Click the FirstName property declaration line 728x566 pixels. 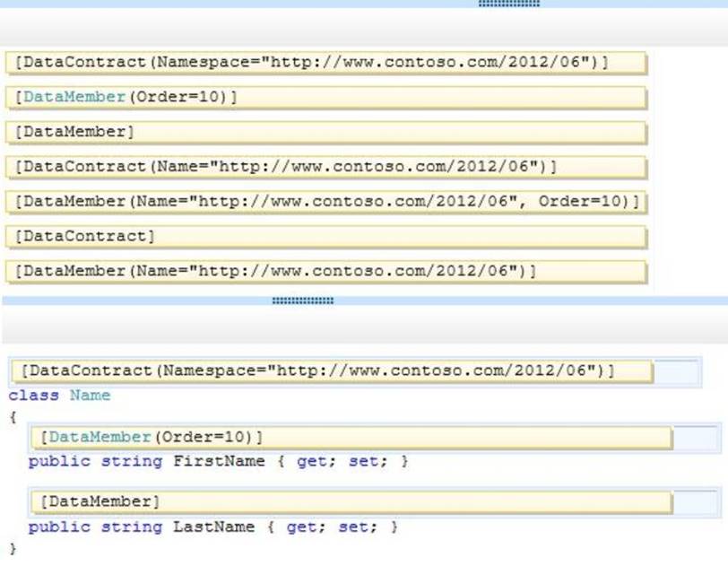pos(218,461)
